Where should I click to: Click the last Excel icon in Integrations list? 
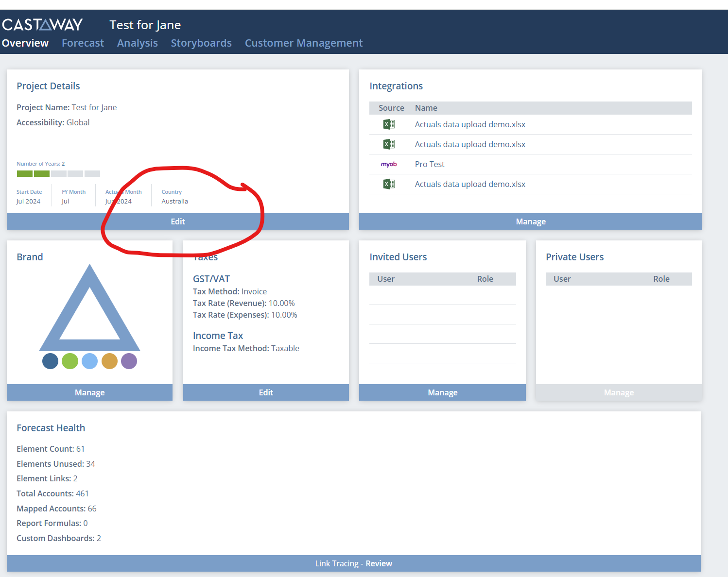[389, 184]
